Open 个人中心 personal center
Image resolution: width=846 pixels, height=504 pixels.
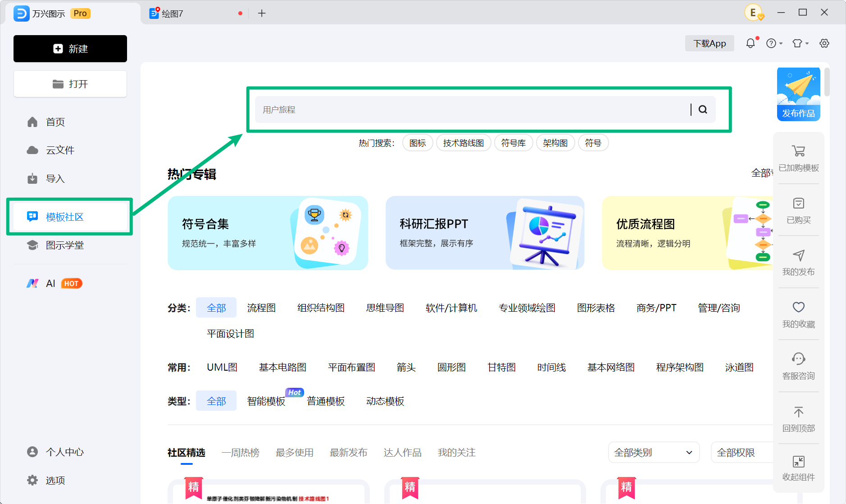point(64,452)
